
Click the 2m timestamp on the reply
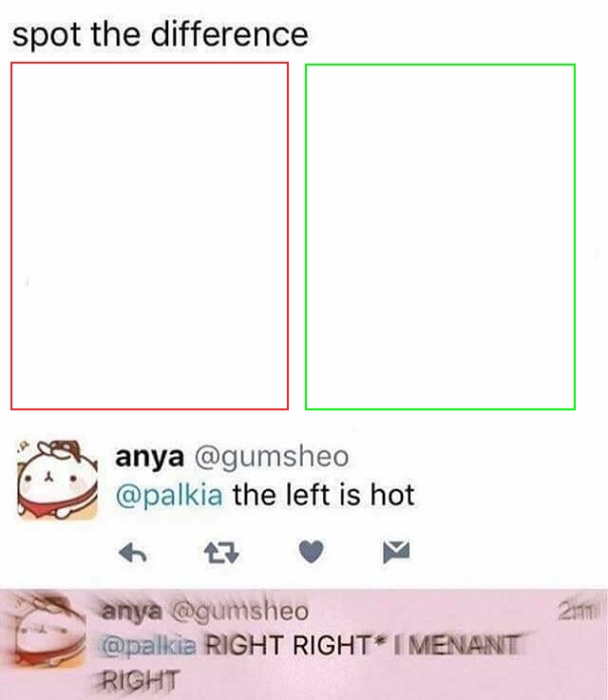pos(577,613)
